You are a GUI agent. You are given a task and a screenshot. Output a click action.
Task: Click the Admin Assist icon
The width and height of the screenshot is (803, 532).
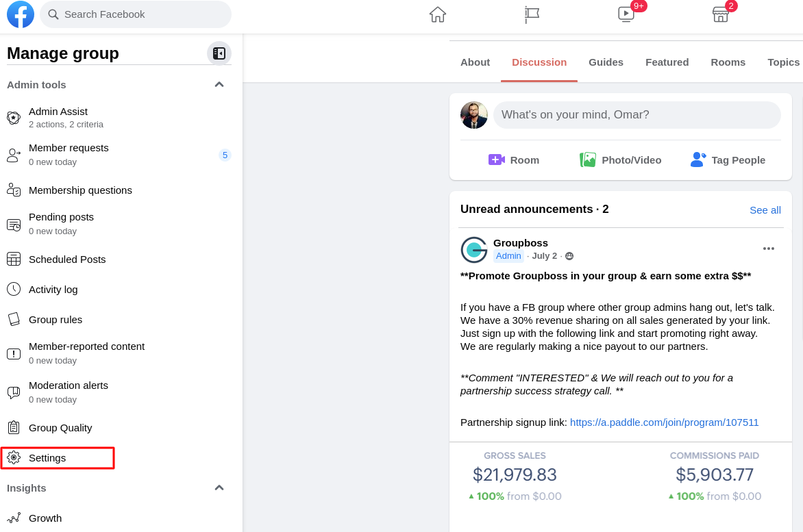point(14,118)
